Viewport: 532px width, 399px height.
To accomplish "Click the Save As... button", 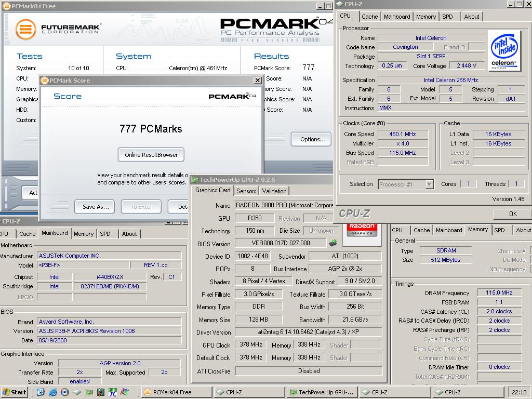I will pyautogui.click(x=95, y=207).
